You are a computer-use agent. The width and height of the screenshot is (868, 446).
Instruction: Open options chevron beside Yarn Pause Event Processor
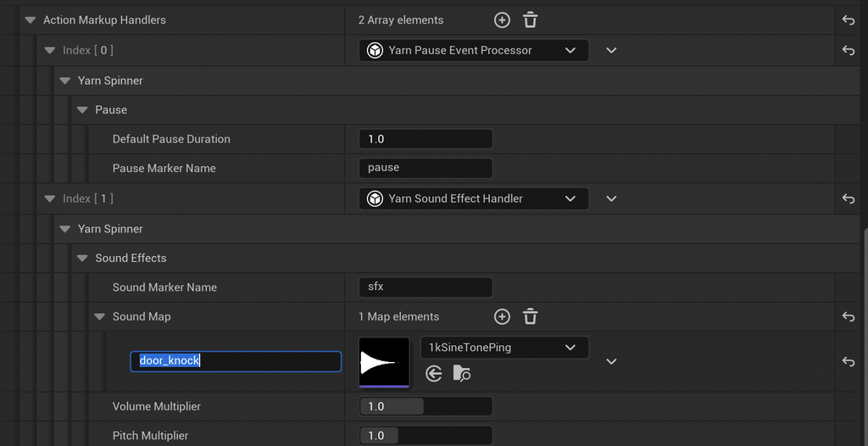pyautogui.click(x=611, y=50)
